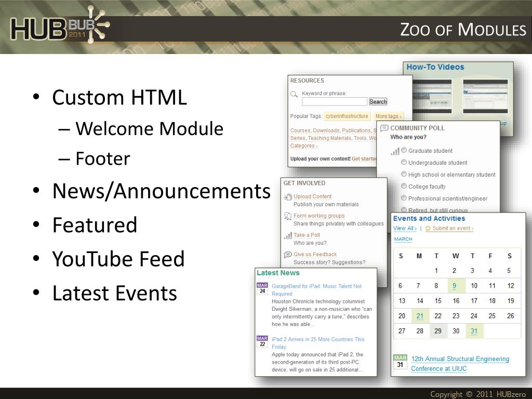Click the Events and Activities heading

coord(429,219)
